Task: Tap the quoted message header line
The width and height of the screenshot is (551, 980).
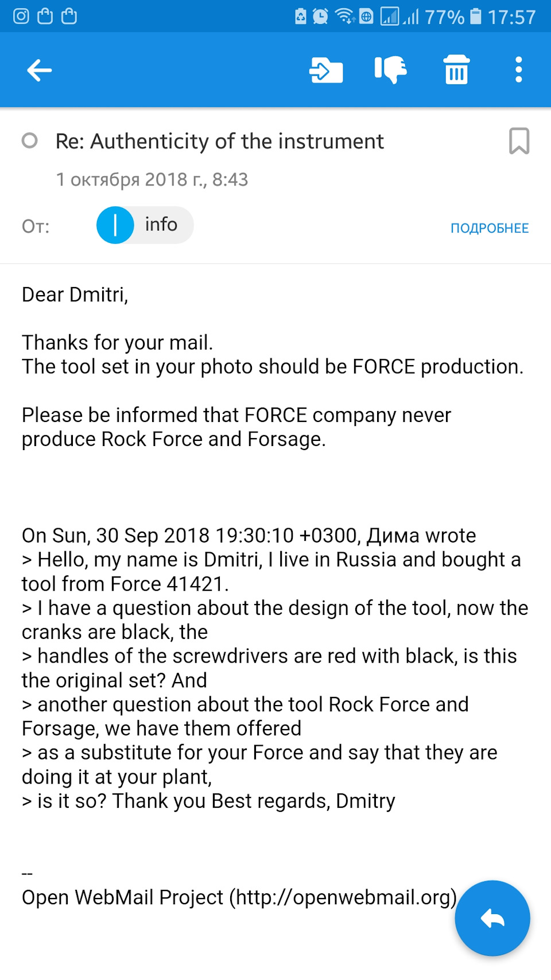Action: pos(249,535)
